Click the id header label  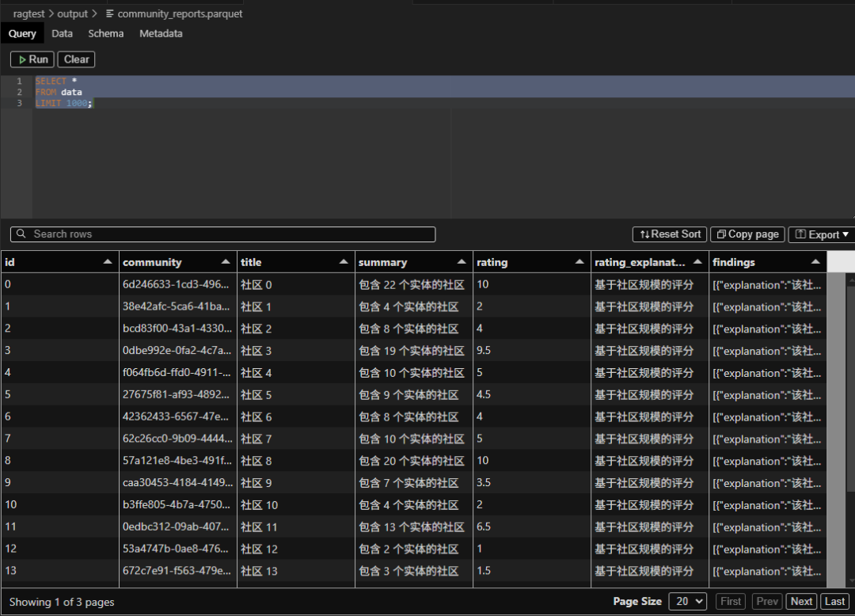point(9,262)
